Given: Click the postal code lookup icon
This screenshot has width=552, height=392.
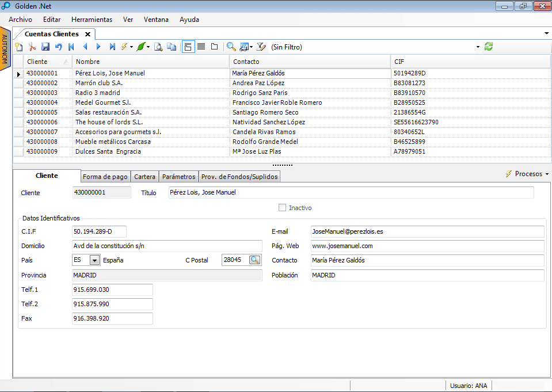Looking at the screenshot, I should click(254, 260).
